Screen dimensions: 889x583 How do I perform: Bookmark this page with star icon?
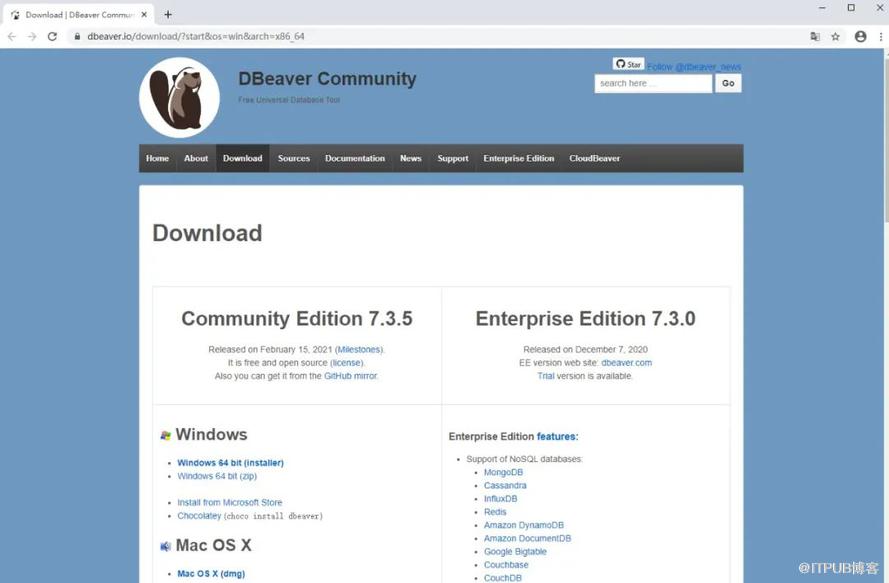tap(835, 36)
